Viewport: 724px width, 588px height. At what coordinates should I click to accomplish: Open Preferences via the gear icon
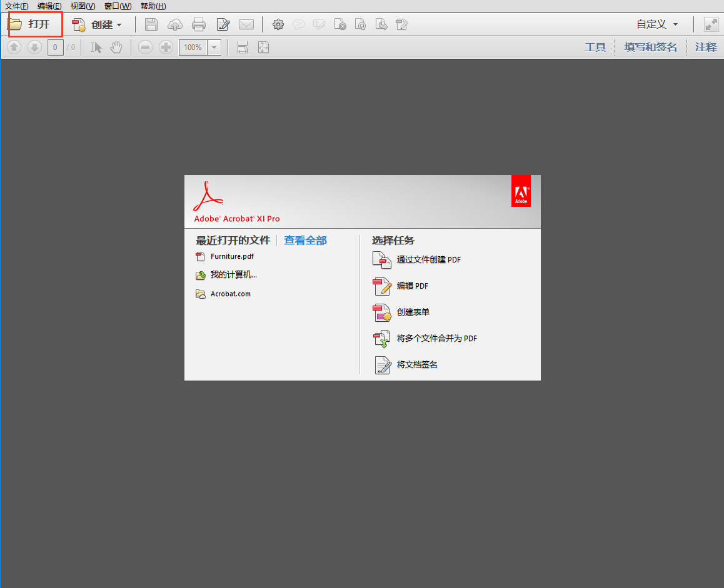point(278,24)
